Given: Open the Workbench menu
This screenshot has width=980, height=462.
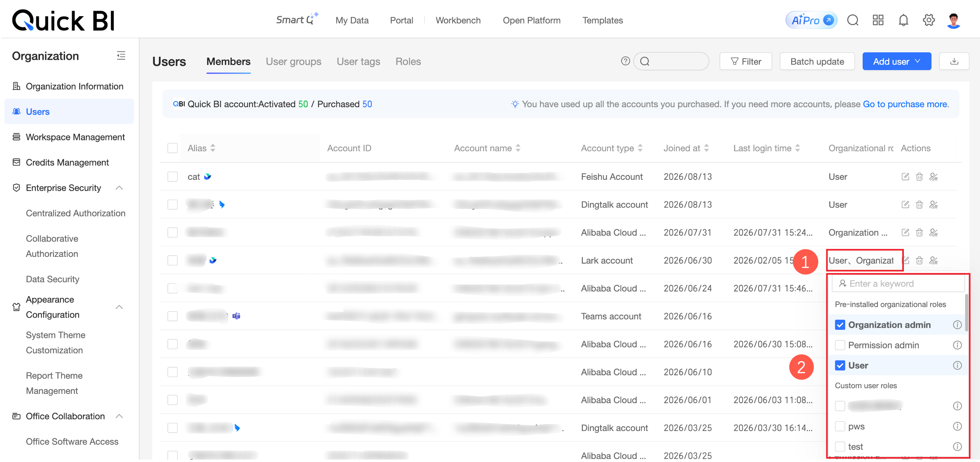Looking at the screenshot, I should coord(458,20).
